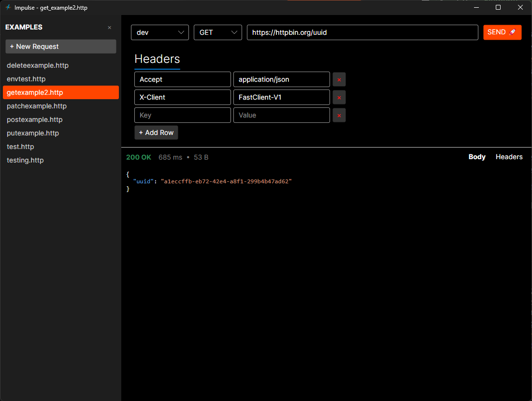Focus the empty Key header field
This screenshot has width=532, height=401.
tap(183, 115)
